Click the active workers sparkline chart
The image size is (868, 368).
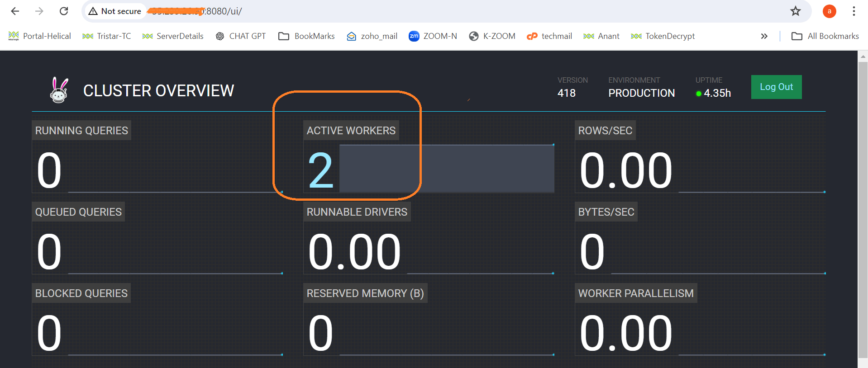coord(447,168)
